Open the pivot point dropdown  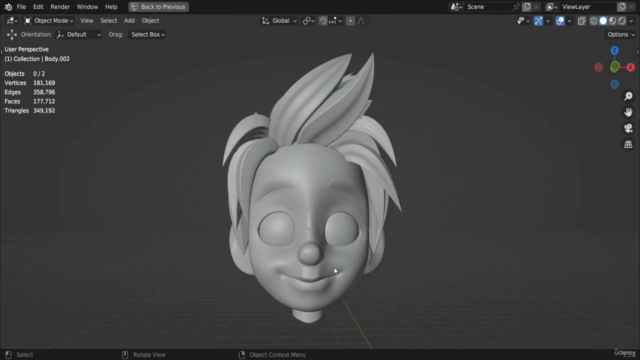308,21
